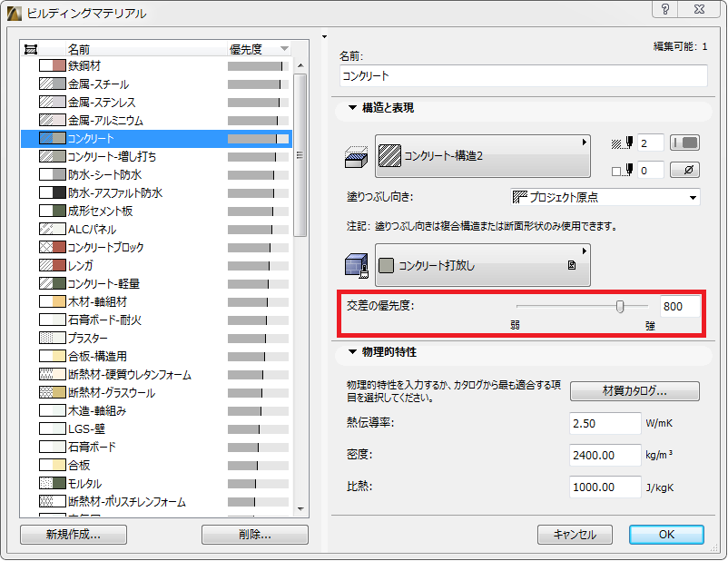
Task: Open 塗りつぶし向き プロジェクト原点 dropdown
Action: 605,197
